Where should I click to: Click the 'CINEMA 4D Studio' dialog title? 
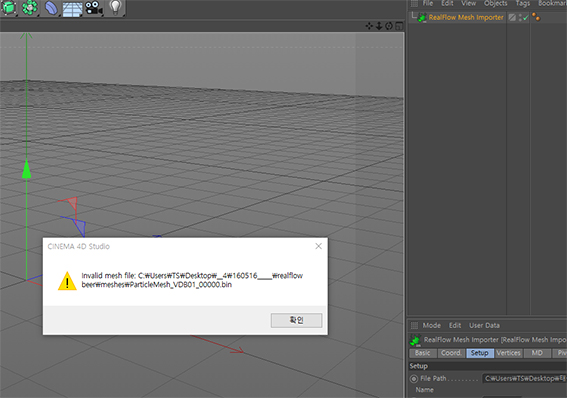78,247
